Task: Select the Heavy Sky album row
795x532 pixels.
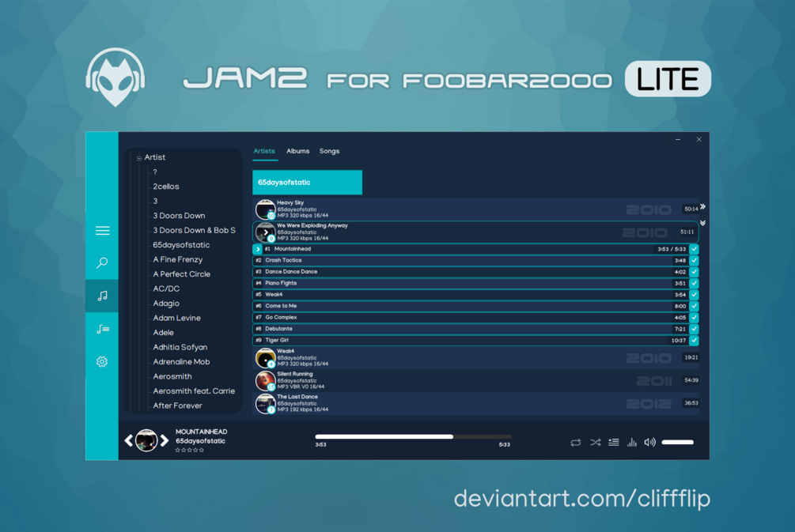Action: coord(476,209)
